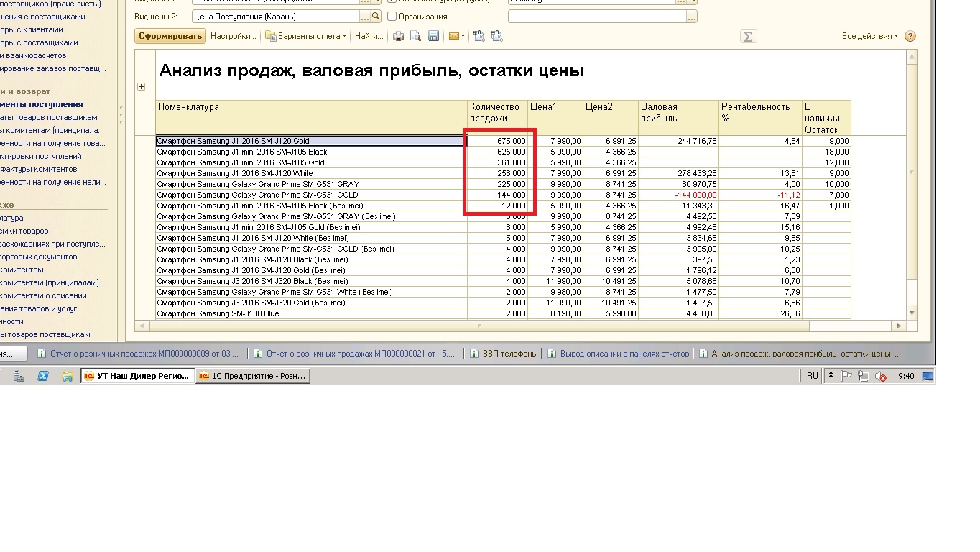980x552 pixels.
Task: Open Windows PowerShell from the taskbar
Action: 43,376
